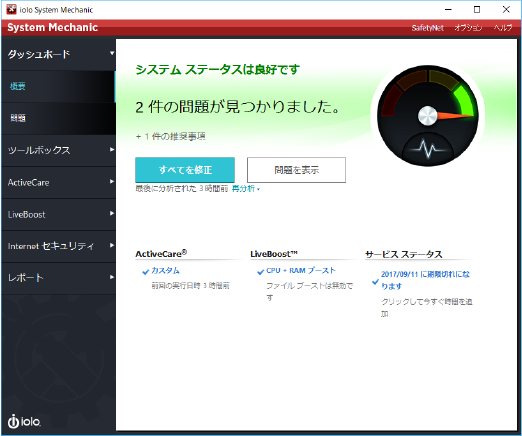
Task: Click the 問題を表示 button
Action: click(x=296, y=170)
